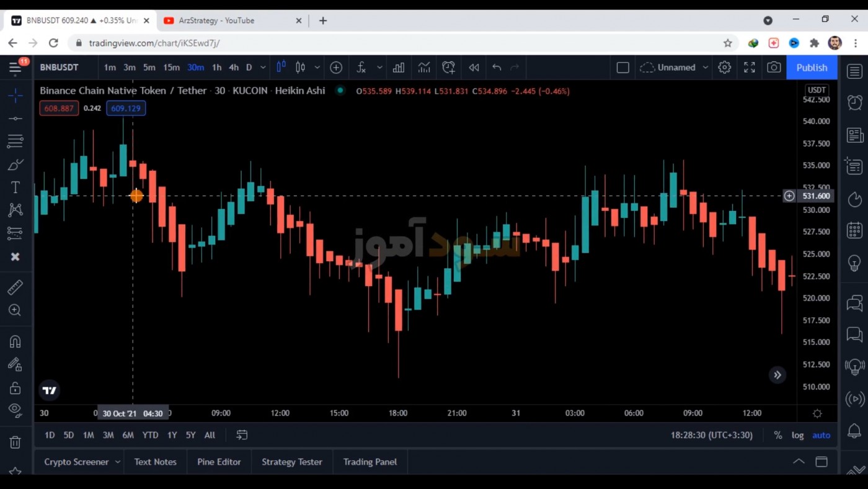
Task: Expand the timeframe interval dropdown arrow
Action: [263, 68]
